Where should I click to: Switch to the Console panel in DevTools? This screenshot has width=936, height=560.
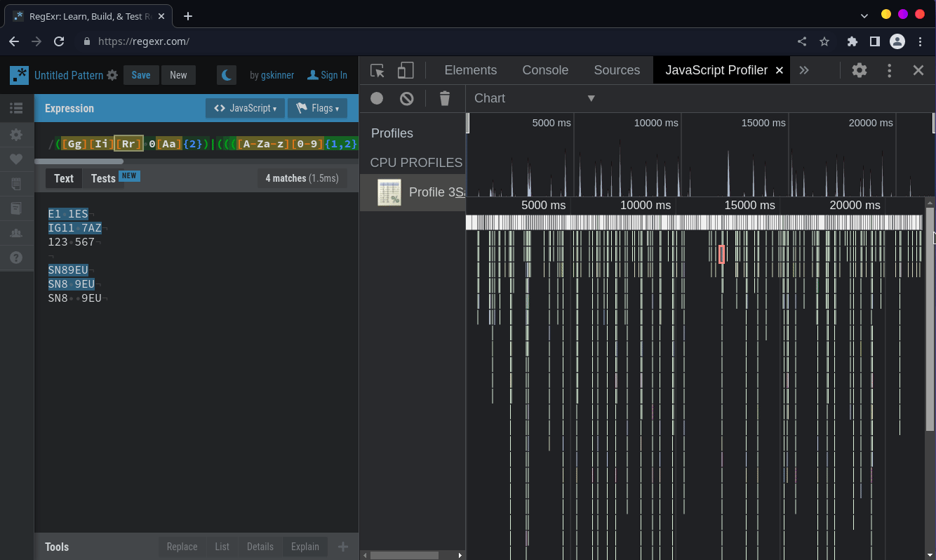(545, 70)
